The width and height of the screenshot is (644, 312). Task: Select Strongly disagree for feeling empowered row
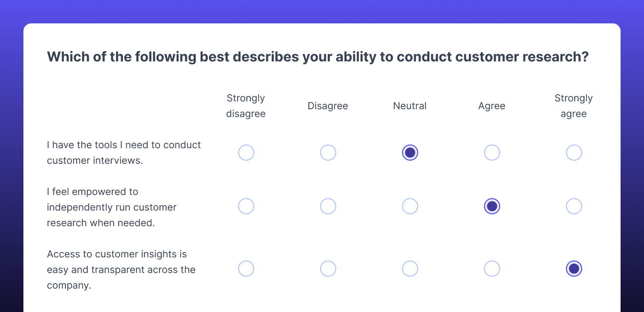(x=246, y=206)
